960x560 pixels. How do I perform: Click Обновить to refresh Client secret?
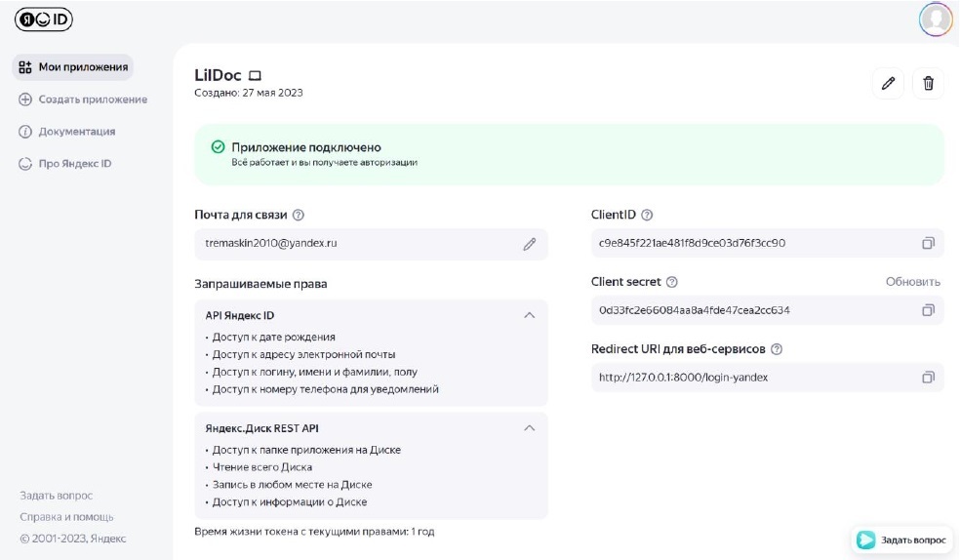[x=912, y=282]
